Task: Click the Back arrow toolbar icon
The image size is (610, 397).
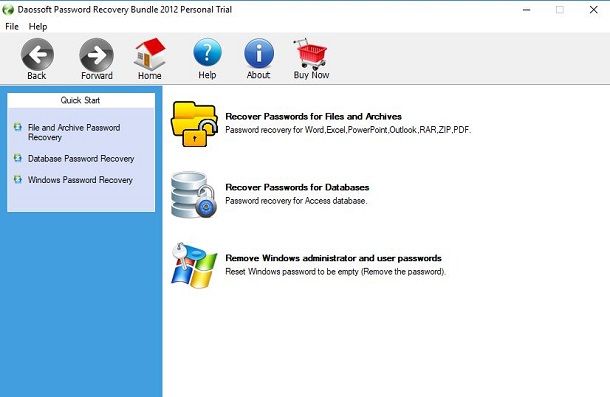Action: [37, 54]
